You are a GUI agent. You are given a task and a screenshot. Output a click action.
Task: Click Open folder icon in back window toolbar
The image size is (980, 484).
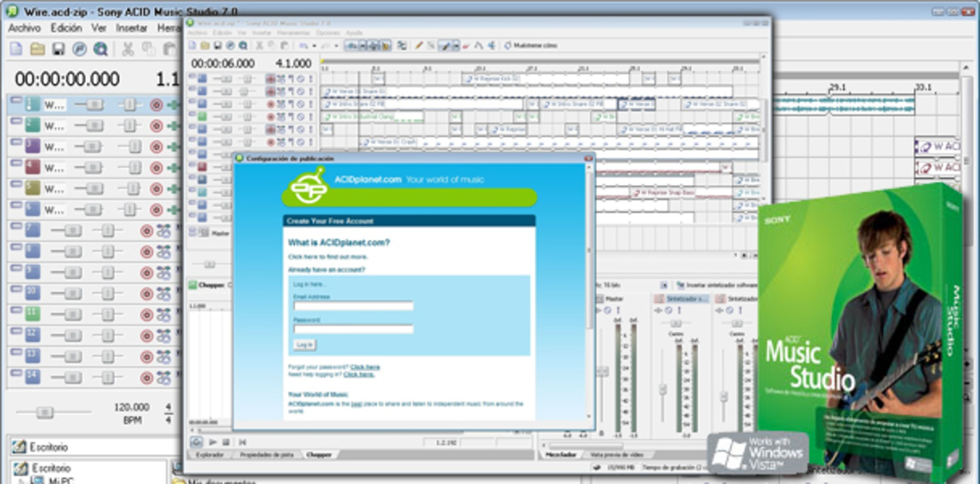(37, 49)
